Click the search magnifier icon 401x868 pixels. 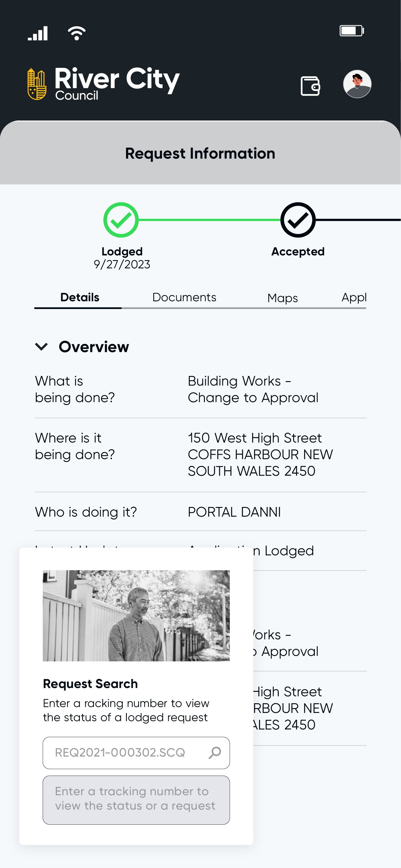click(x=215, y=752)
